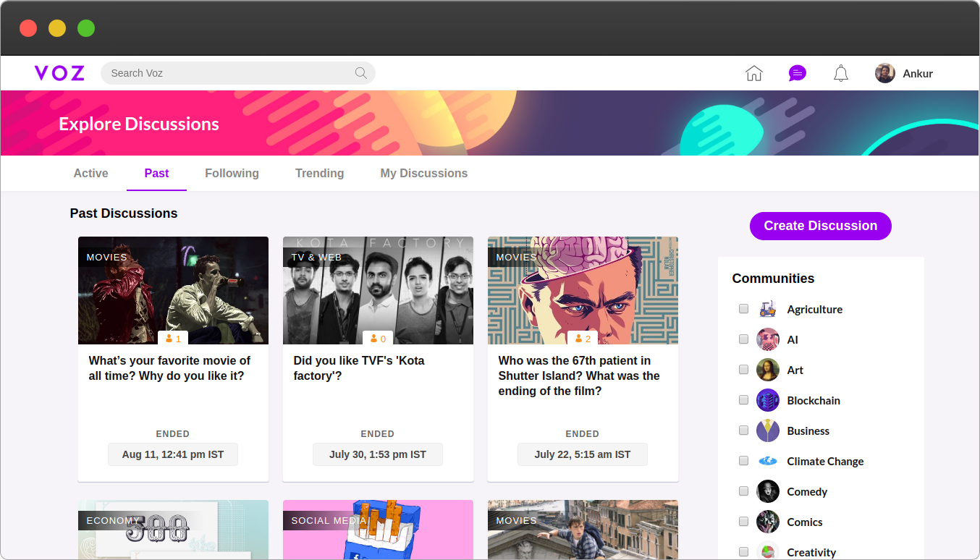This screenshot has height=560, width=980.
Task: Open the Trending tab
Action: coord(319,173)
